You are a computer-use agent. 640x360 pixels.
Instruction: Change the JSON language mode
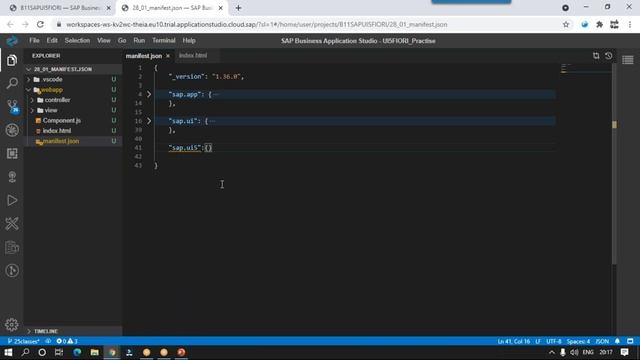[602, 341]
